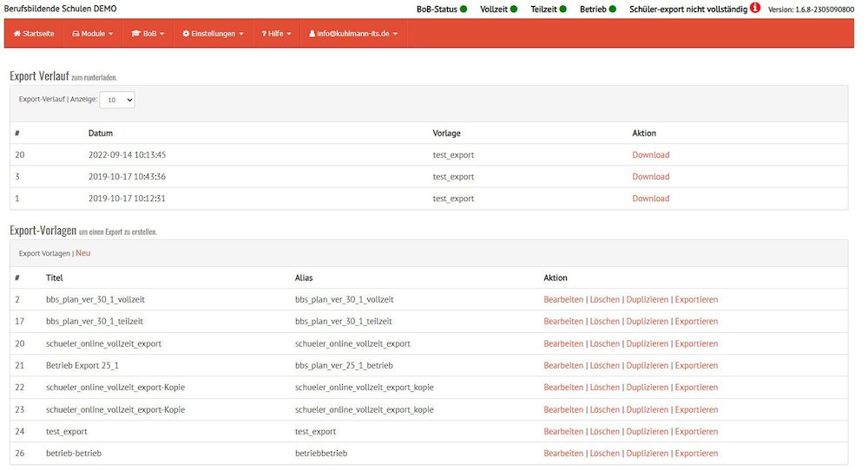Change the Export-Verlauf Anzeige count selector
Image resolution: width=868 pixels, height=470 pixels.
pos(117,100)
